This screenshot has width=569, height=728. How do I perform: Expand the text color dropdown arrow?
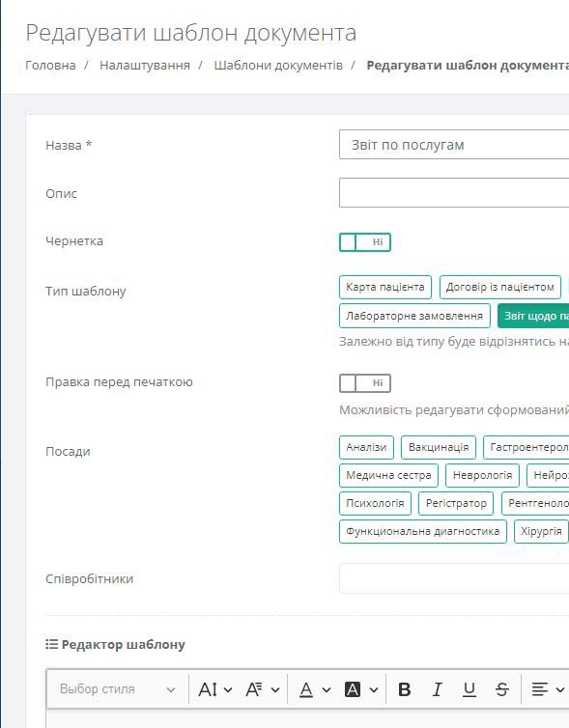click(327, 690)
